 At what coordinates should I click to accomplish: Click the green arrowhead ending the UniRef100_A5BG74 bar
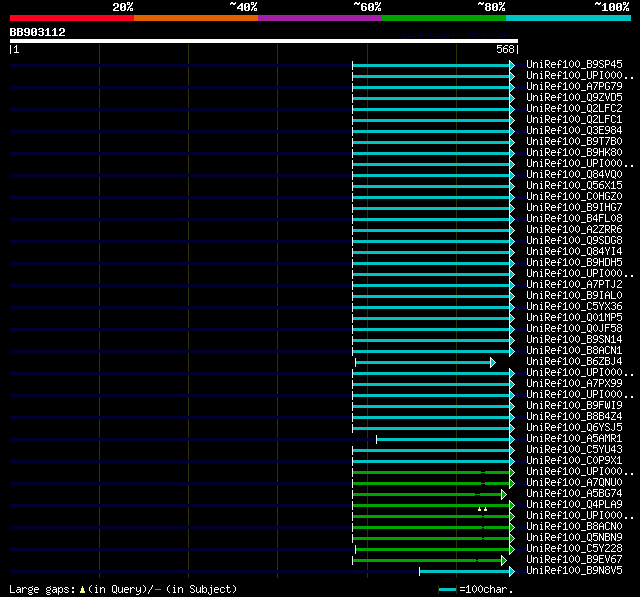(x=504, y=495)
